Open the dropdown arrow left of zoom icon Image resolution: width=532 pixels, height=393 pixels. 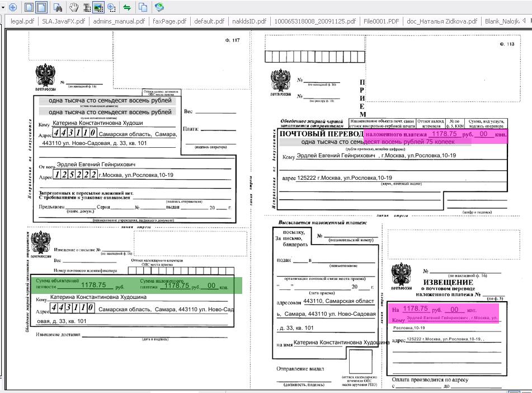point(3,7)
